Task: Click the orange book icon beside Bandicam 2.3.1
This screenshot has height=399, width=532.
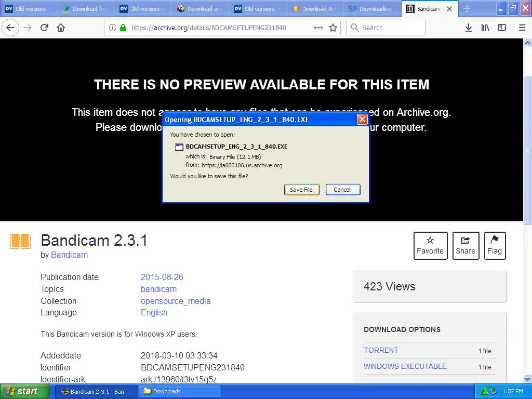Action: pos(20,241)
